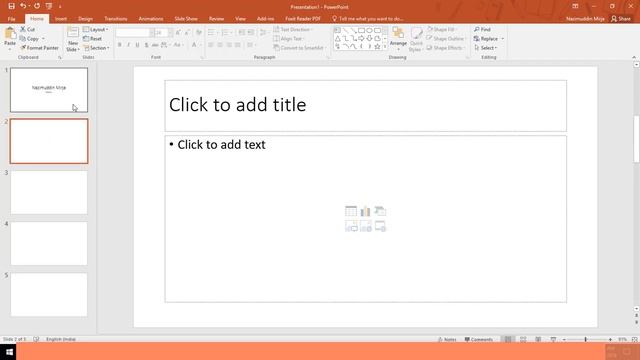Screen dimensions: 640x360
Task: Expand the shapes gallery More arrow
Action: pyautogui.click(x=384, y=47)
